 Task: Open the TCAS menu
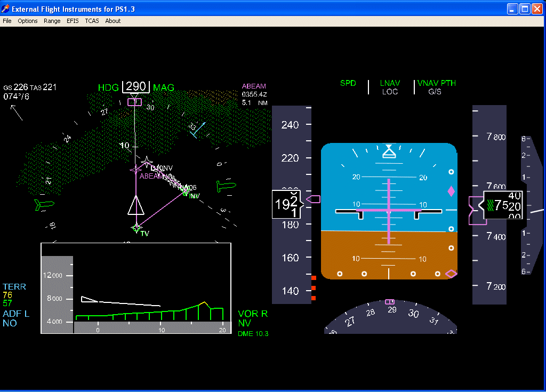click(x=92, y=21)
